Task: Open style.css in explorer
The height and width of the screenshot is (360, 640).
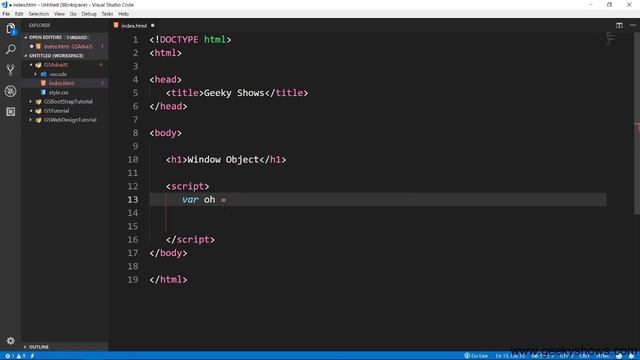Action: click(x=64, y=93)
